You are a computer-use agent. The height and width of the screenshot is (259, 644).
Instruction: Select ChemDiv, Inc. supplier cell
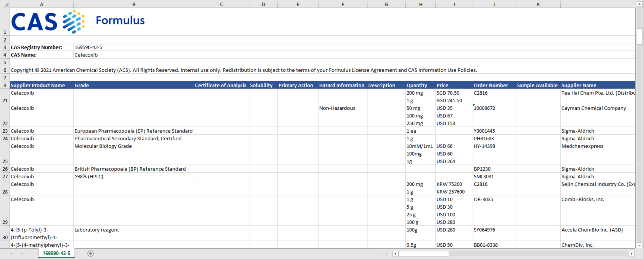point(598,245)
